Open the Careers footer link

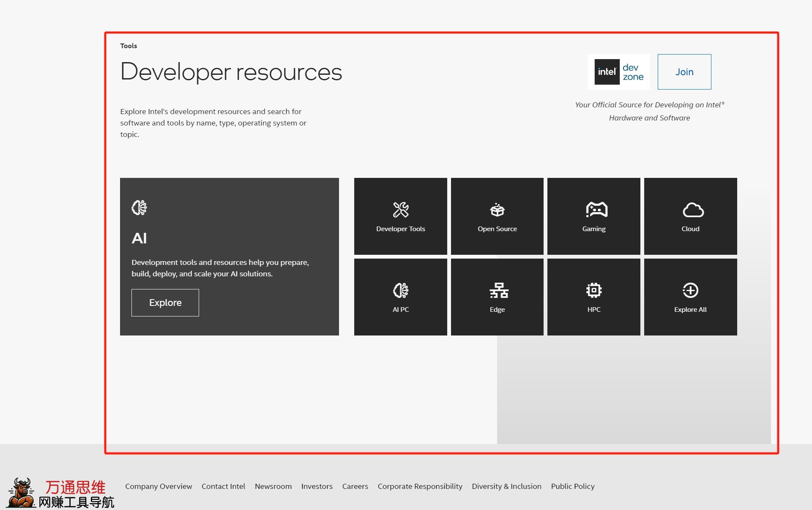(x=355, y=486)
